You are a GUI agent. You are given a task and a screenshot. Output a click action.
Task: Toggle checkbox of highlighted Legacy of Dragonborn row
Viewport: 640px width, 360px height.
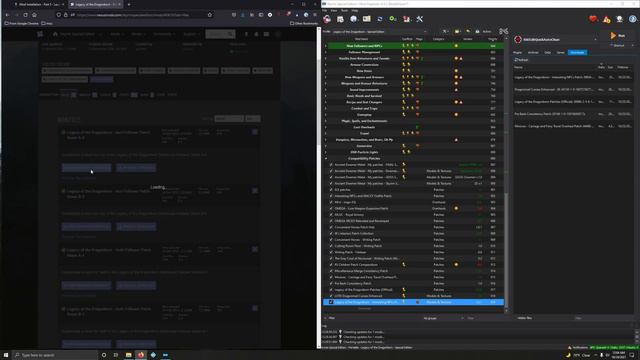pos(331,302)
